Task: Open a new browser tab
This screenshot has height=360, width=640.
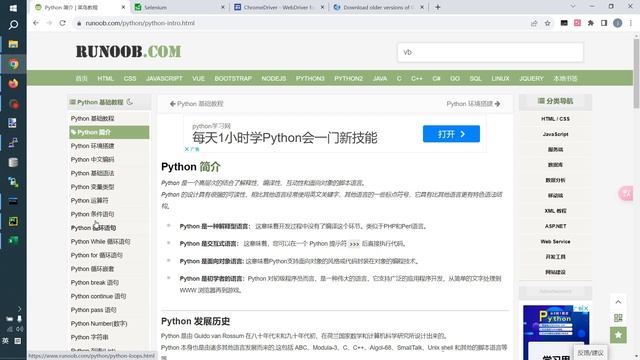Action: click(x=438, y=7)
